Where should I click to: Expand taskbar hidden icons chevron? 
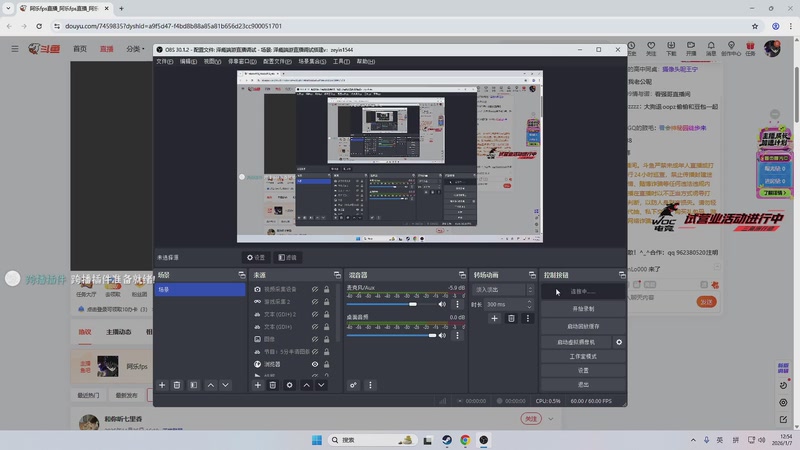click(693, 440)
